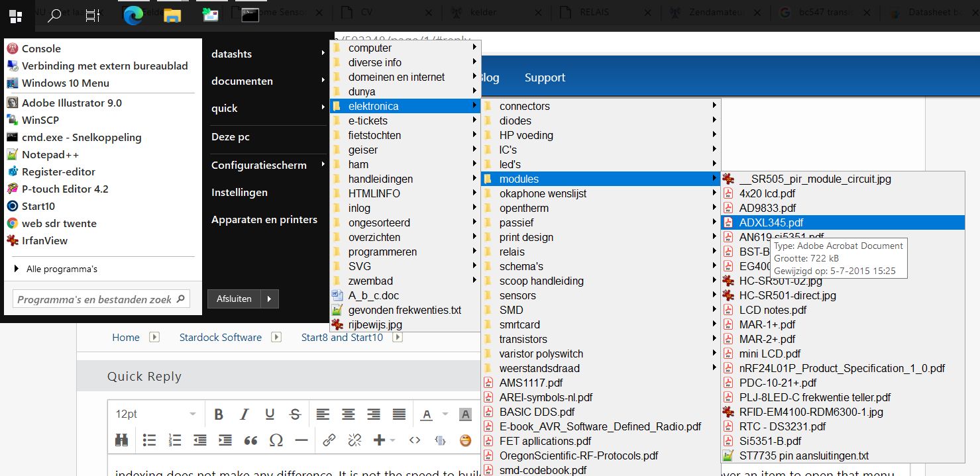Expand the programmeren folder
Screen dimensions: 980x476
(405, 252)
